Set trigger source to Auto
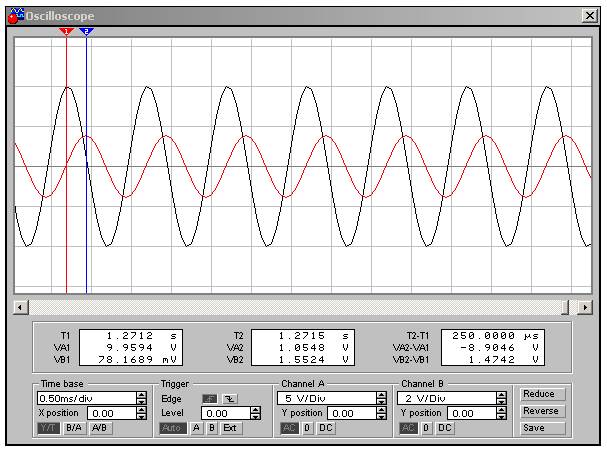Image resolution: width=607 pixels, height=450 pixels. pyautogui.click(x=173, y=428)
